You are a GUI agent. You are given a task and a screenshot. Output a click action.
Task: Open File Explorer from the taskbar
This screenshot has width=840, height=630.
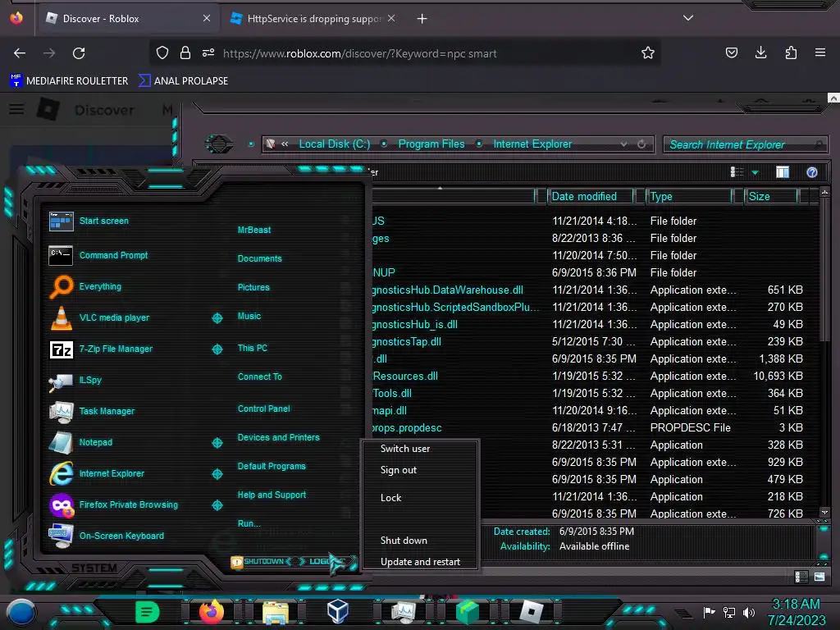tap(276, 612)
